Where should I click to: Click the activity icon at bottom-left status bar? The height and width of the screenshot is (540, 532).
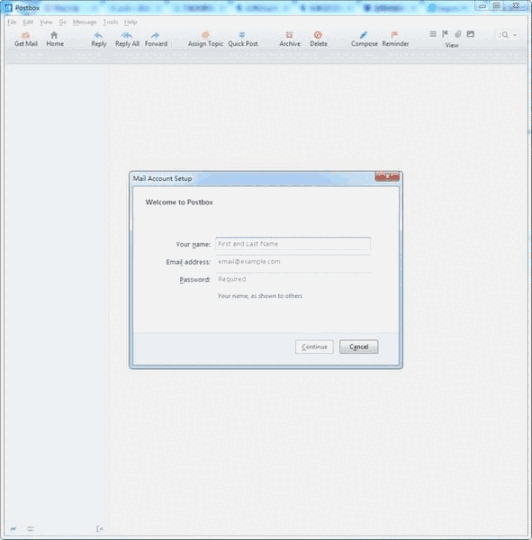click(13, 529)
